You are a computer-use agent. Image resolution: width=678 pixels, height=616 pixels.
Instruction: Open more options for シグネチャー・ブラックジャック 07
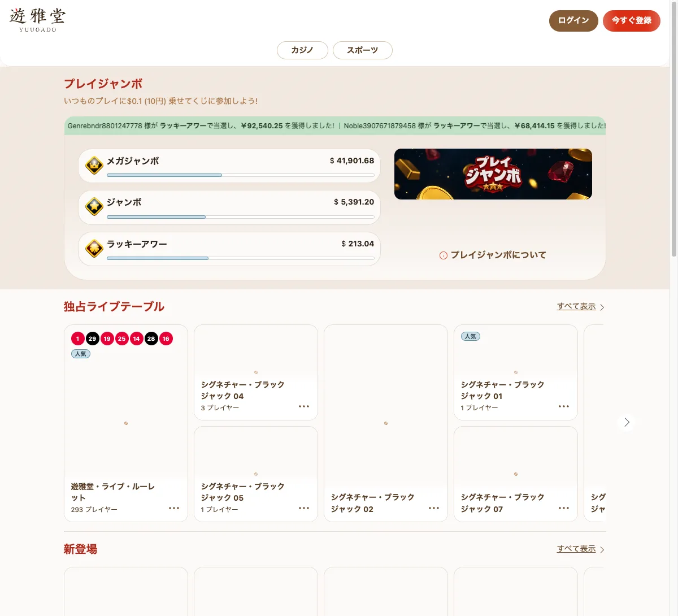[564, 508]
